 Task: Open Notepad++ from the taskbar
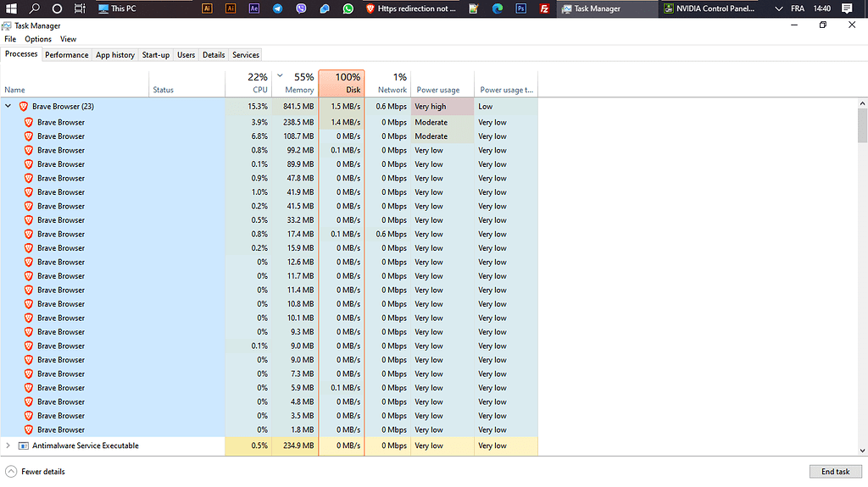(473, 8)
